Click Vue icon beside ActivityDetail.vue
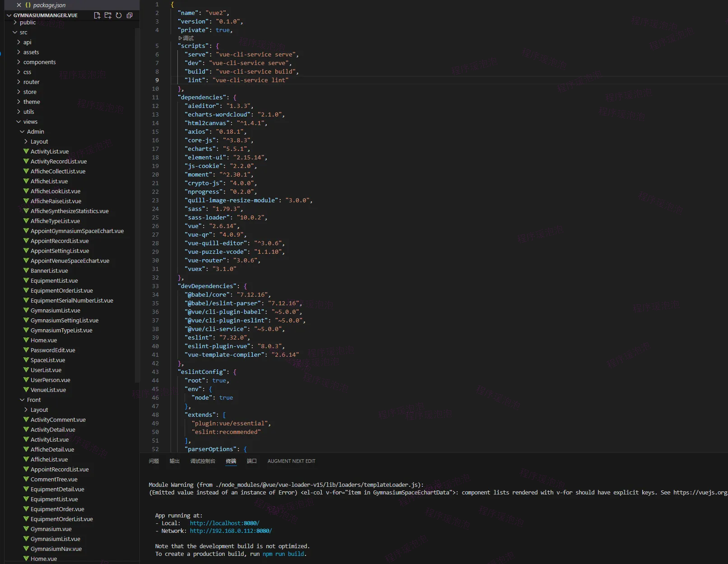The height and width of the screenshot is (564, 728). (26, 429)
